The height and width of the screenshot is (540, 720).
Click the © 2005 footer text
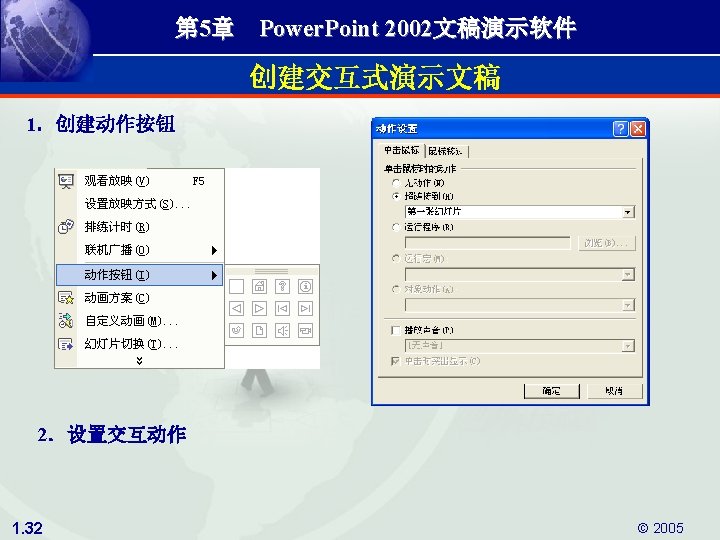[x=660, y=528]
